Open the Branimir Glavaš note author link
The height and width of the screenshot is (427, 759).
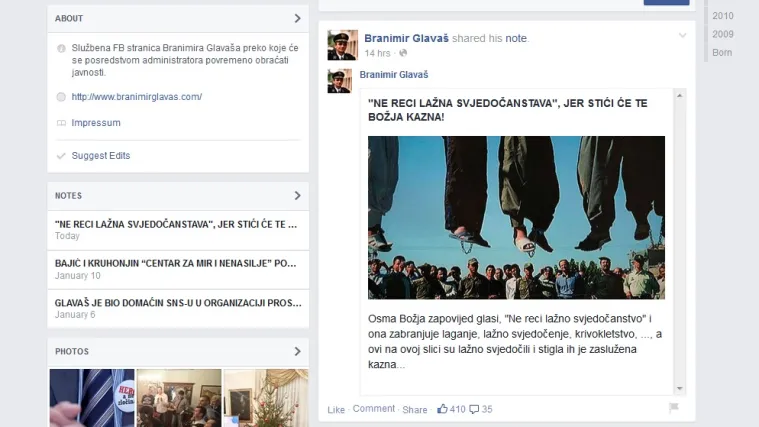394,75
